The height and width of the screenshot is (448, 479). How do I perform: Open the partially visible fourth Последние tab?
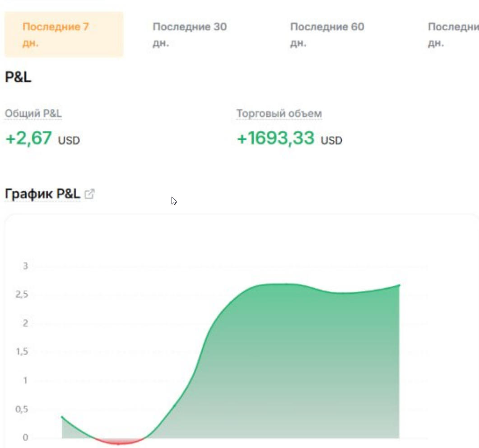pos(453,34)
